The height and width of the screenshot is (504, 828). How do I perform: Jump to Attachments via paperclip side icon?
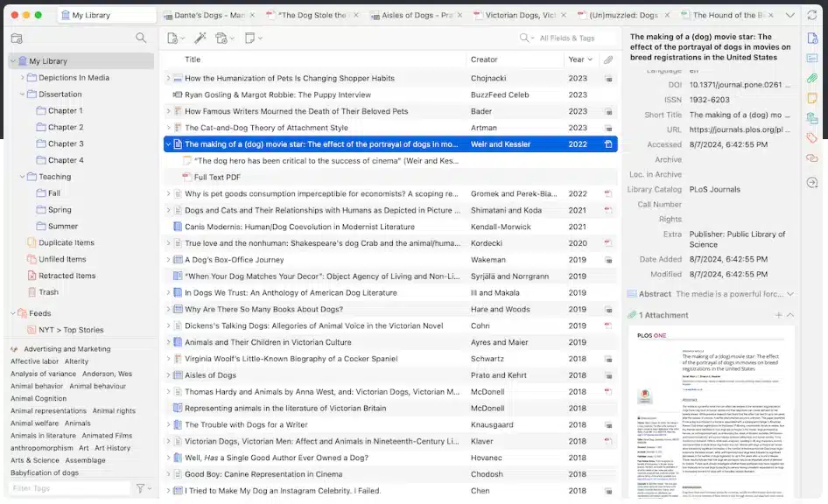[812, 78]
